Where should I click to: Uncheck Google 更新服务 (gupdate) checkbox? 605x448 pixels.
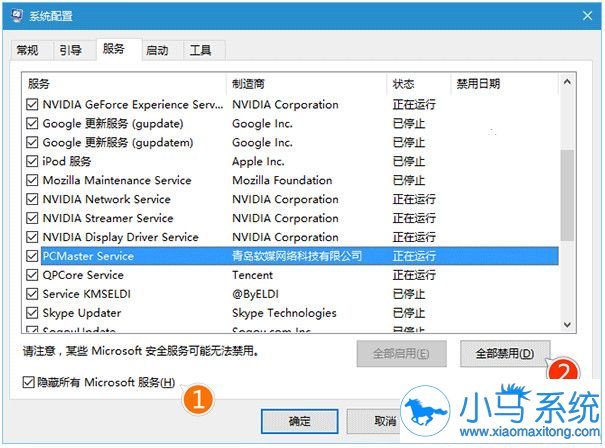pyautogui.click(x=32, y=123)
